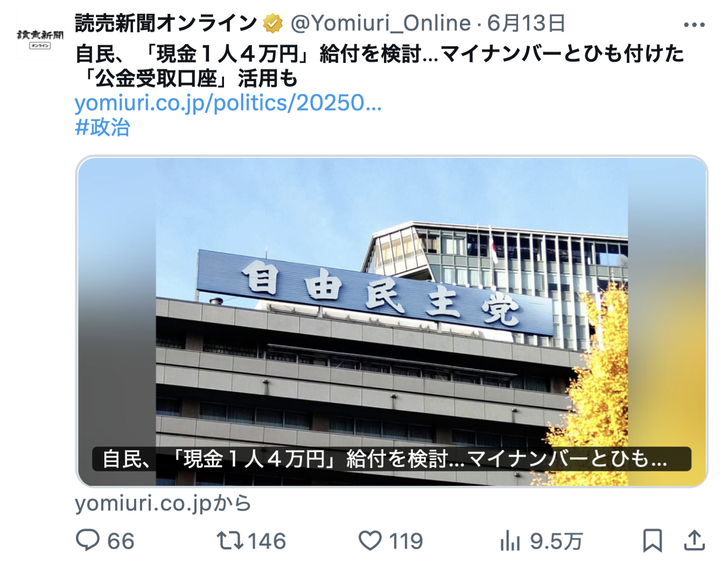Click the 9.5万 view count

coord(556,541)
